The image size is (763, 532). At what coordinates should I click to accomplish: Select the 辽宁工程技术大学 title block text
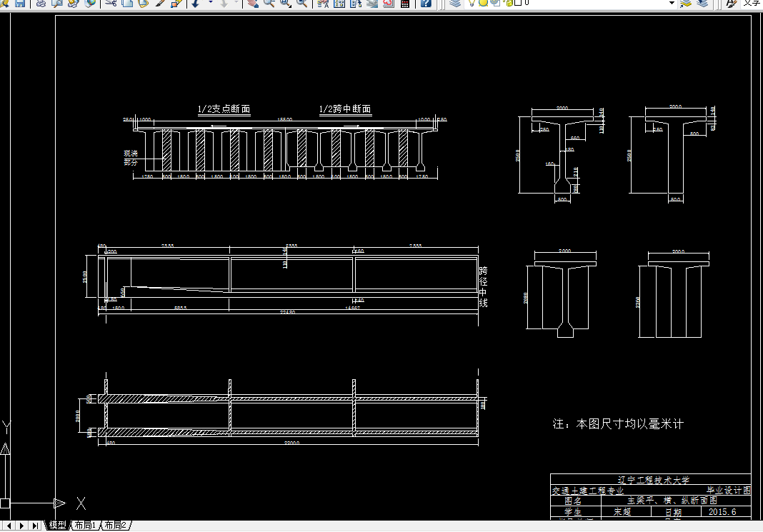654,480
